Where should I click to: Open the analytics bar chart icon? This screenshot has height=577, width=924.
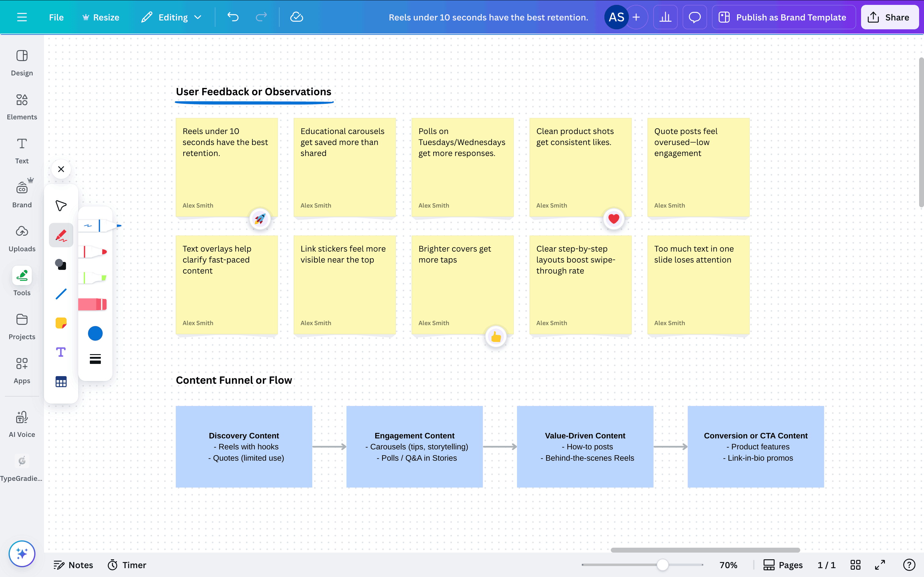click(665, 17)
